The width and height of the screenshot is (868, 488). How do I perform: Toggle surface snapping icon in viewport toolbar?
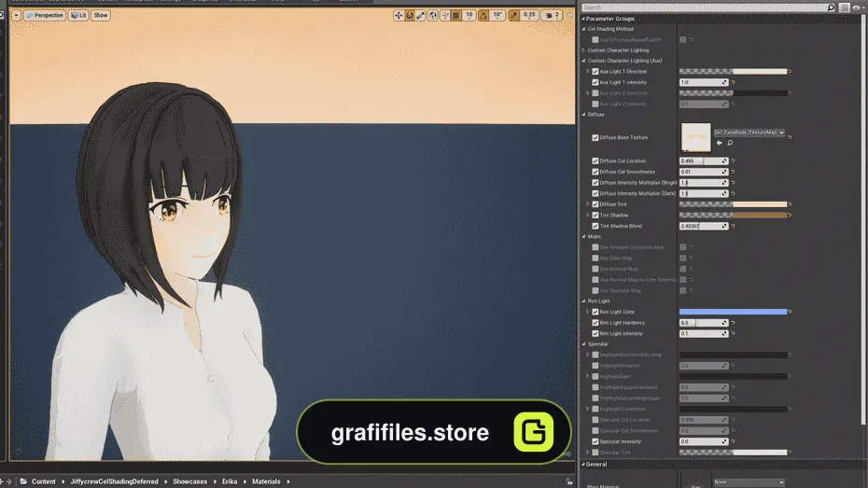(444, 16)
